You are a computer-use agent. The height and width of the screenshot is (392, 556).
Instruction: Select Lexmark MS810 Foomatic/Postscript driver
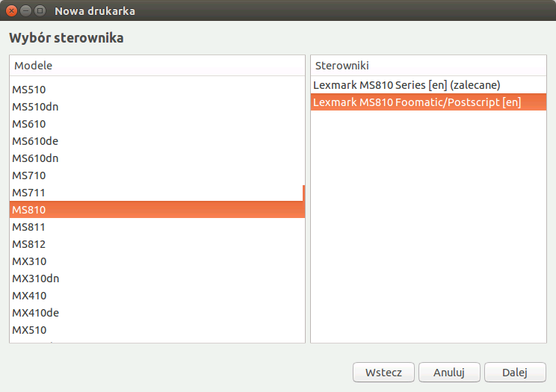click(x=428, y=102)
